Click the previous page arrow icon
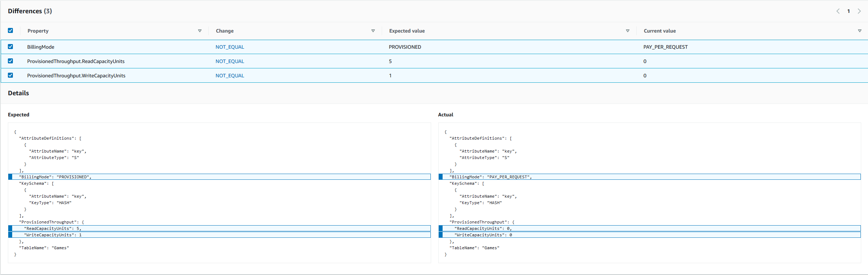Screen dimensions: 868x275 click(838, 11)
